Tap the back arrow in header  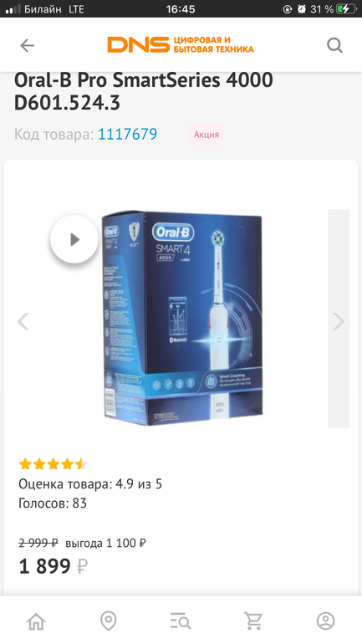[x=27, y=45]
